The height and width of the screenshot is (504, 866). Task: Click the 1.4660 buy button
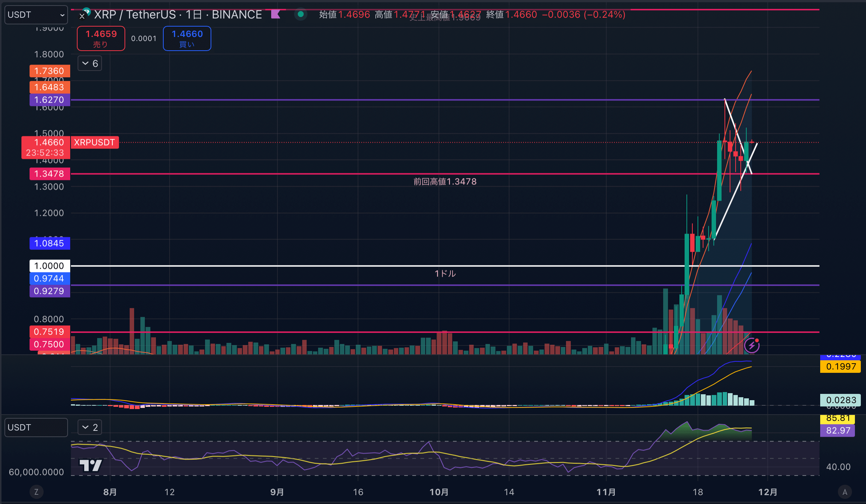(x=187, y=38)
